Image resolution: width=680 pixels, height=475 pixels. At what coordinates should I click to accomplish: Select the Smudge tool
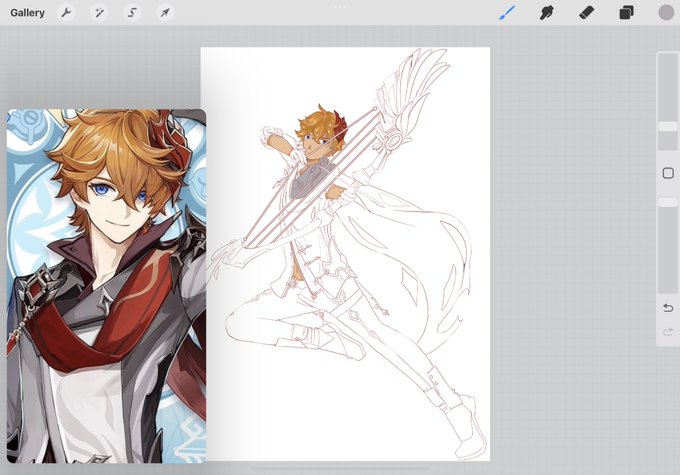click(546, 13)
